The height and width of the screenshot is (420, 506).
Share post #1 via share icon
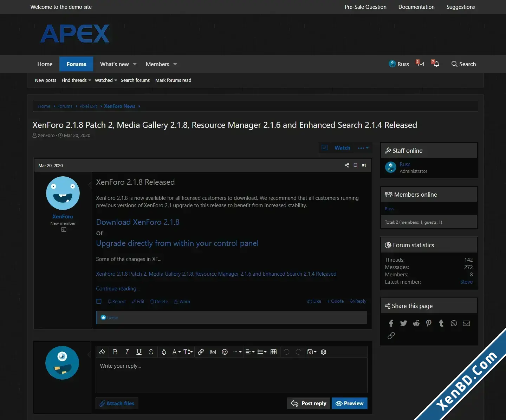coord(347,165)
